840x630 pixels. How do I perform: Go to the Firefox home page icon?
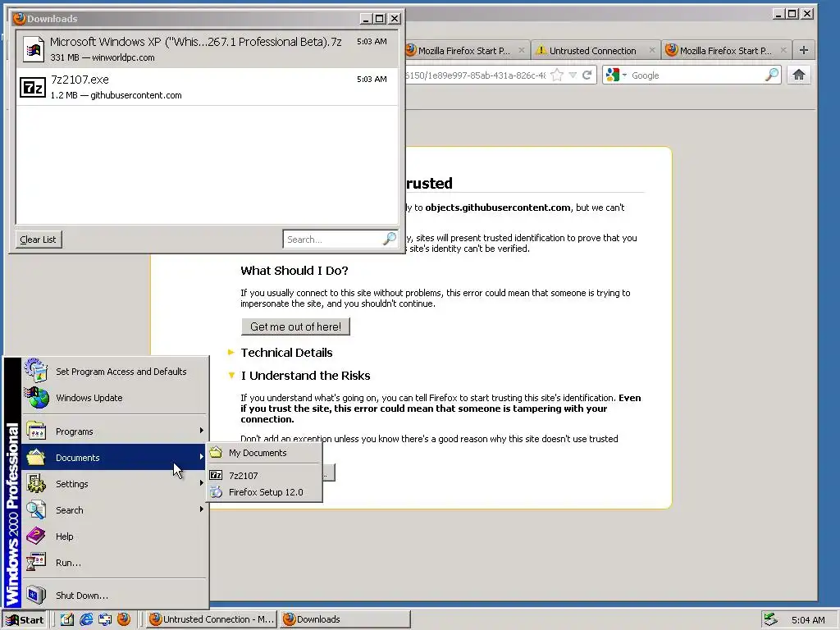(x=799, y=75)
